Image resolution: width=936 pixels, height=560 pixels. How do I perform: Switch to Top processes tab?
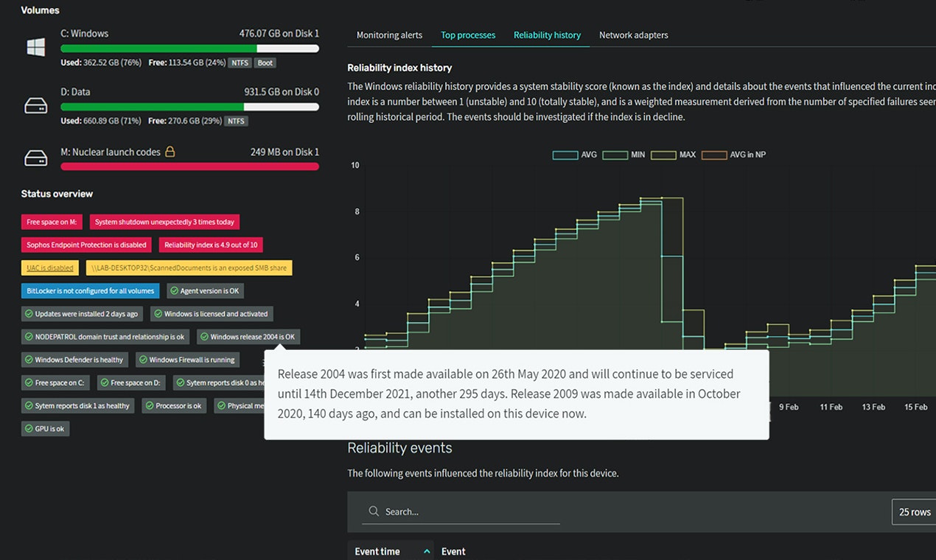point(468,35)
